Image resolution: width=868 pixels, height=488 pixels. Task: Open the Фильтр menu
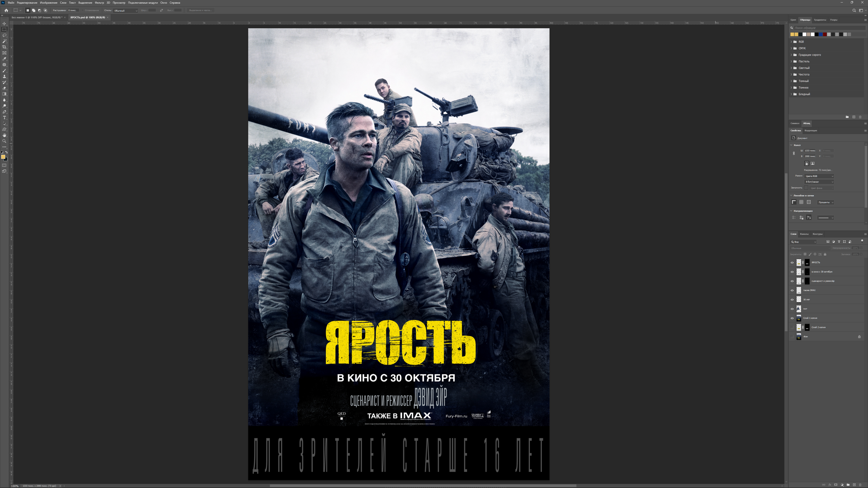99,3
